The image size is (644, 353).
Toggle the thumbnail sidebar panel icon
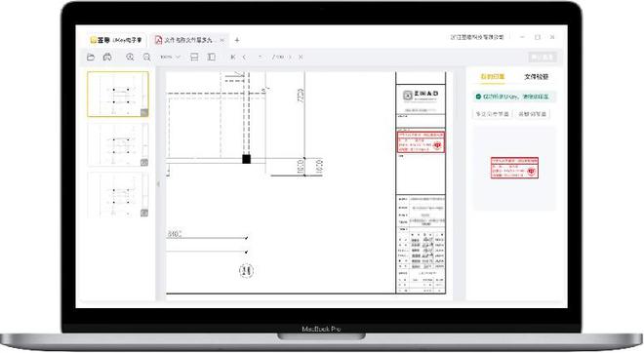click(x=212, y=58)
